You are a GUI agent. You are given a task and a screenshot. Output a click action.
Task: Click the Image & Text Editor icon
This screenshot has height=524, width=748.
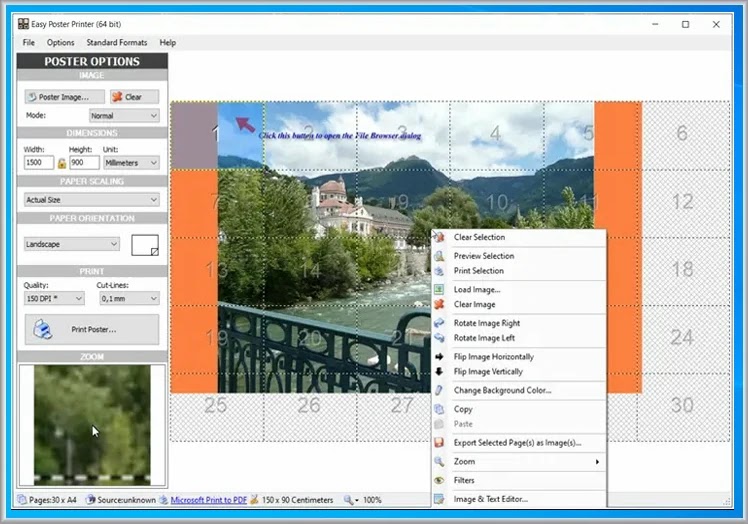[x=439, y=499]
